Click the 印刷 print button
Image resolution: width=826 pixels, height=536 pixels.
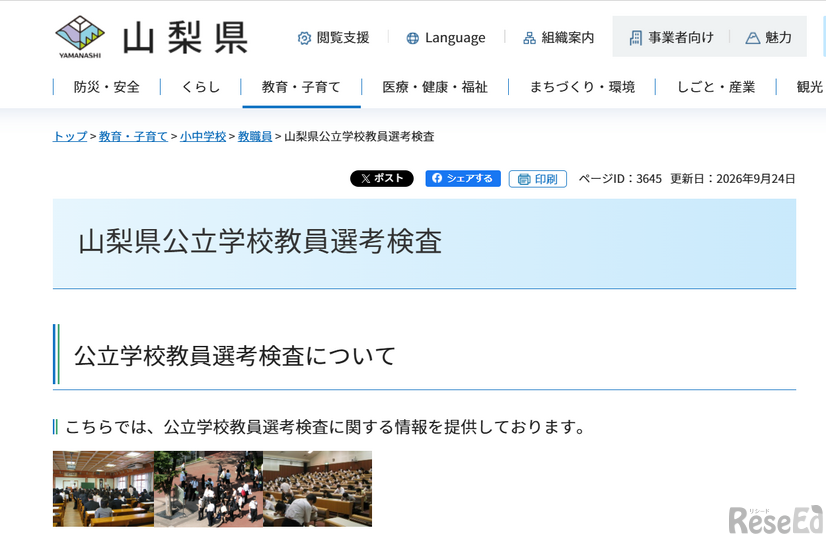pos(538,179)
